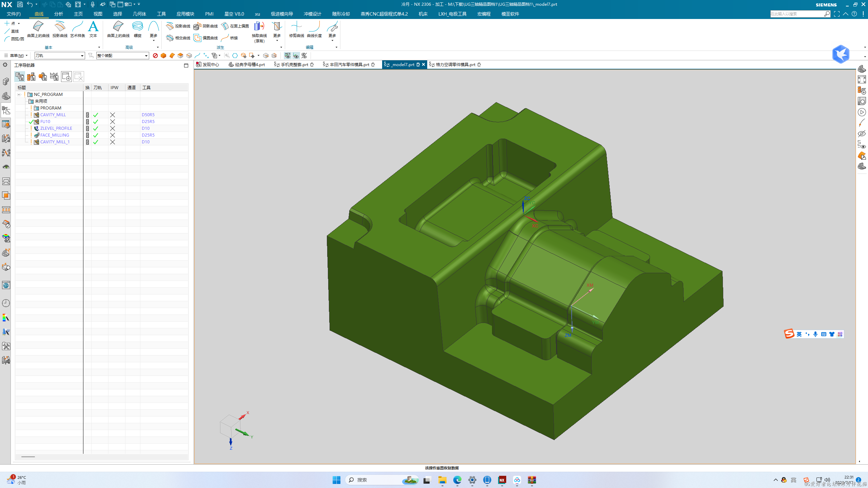The image size is (868, 488).
Task: Expand 更多 in the 派生 group
Action: [277, 32]
